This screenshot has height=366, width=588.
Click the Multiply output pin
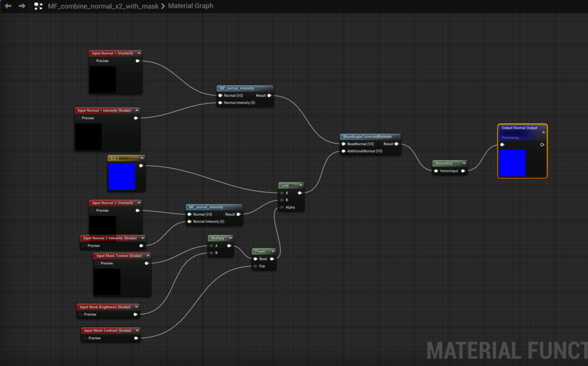tap(229, 246)
